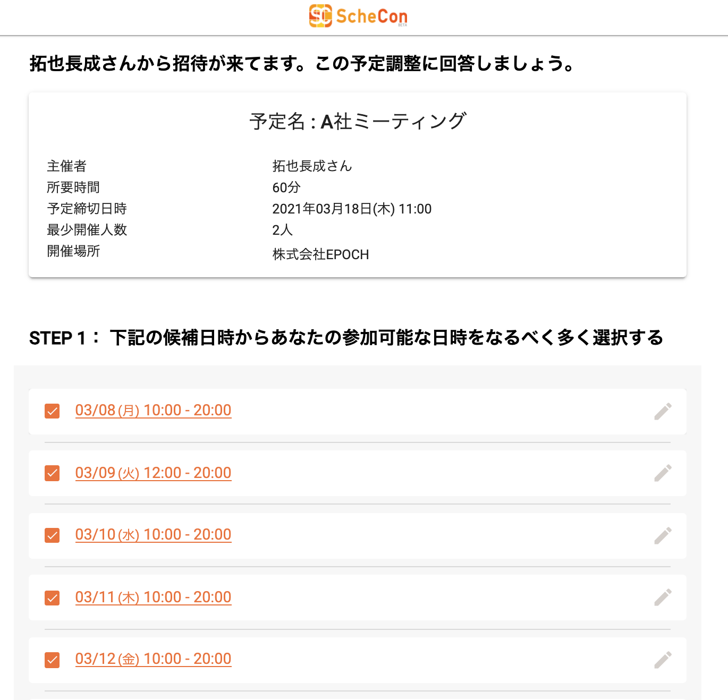728x700 pixels.
Task: Uncheck the 03/12 (金) candidate date
Action: (x=52, y=660)
